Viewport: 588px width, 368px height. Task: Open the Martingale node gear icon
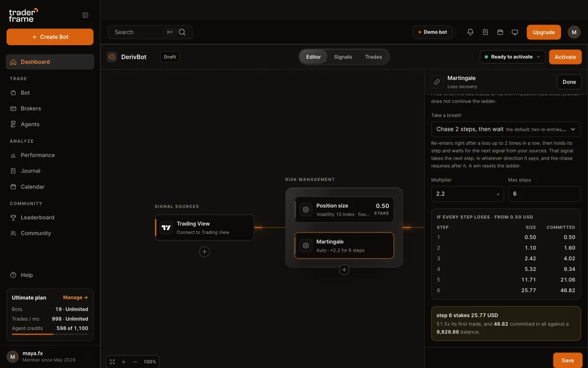coord(306,246)
